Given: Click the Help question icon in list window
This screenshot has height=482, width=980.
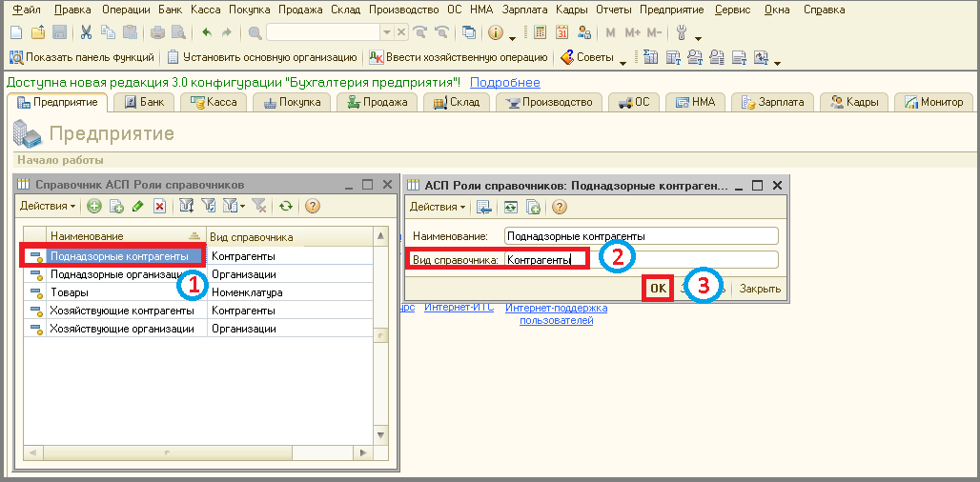Looking at the screenshot, I should click(x=313, y=206).
